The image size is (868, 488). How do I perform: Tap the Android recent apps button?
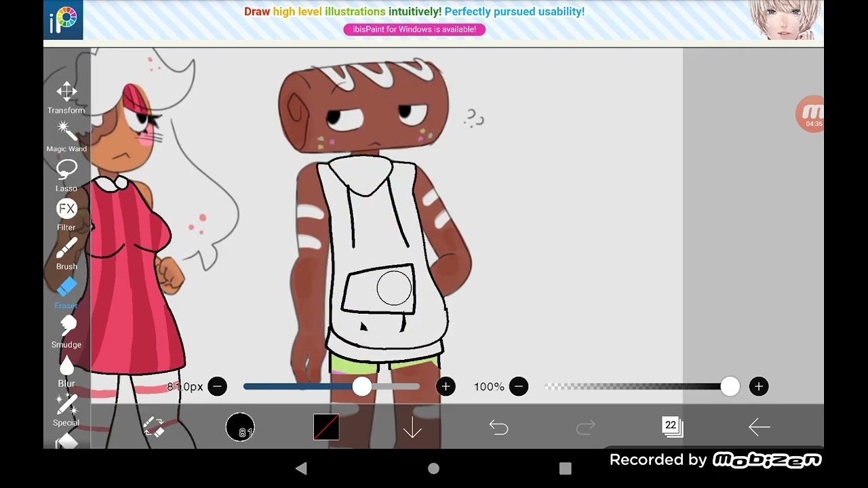(x=566, y=468)
